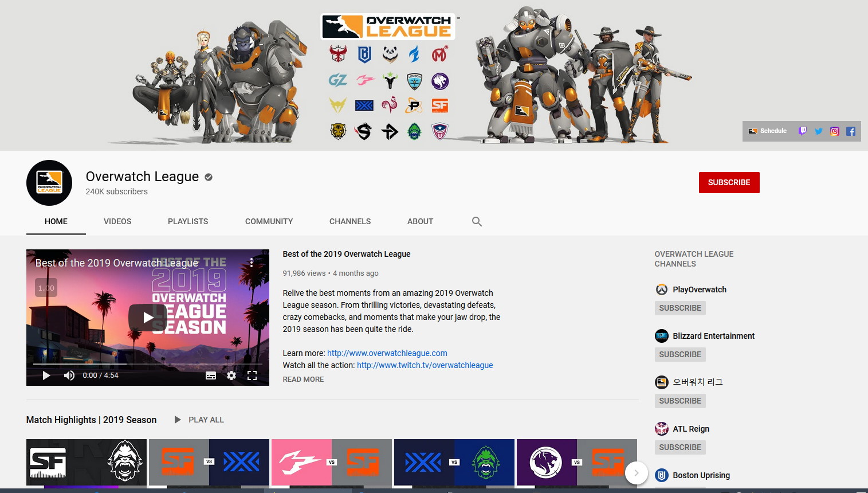Open the PlayOverwatch channel icon
This screenshot has height=493, width=868.
point(662,289)
